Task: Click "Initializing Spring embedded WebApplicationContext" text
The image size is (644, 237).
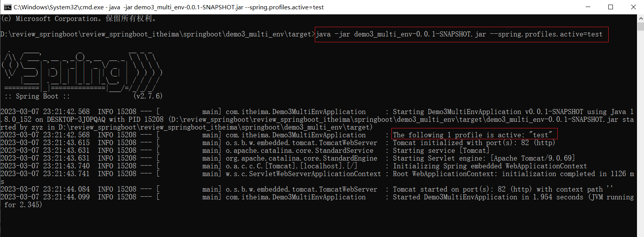Action: [490, 166]
